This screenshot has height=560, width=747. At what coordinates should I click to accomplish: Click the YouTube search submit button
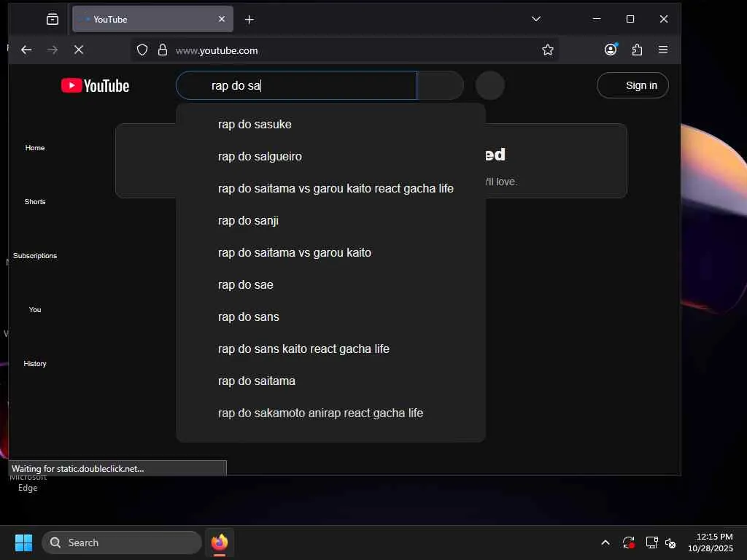[440, 86]
